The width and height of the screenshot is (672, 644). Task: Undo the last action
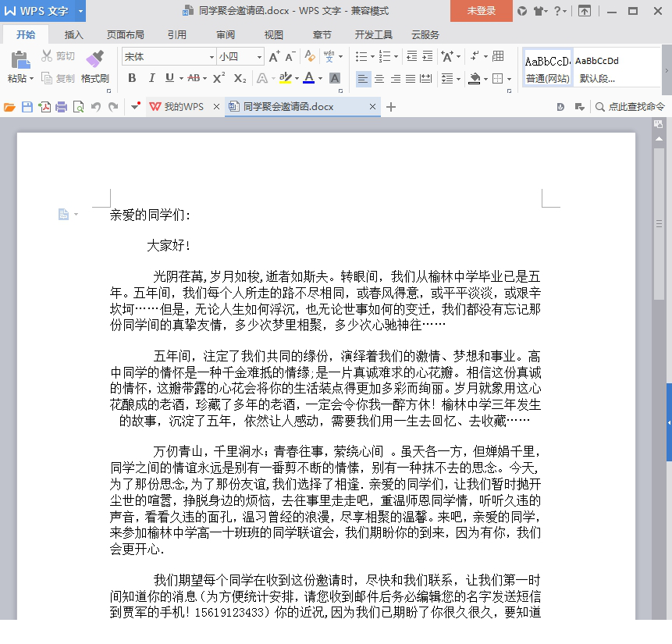point(95,107)
